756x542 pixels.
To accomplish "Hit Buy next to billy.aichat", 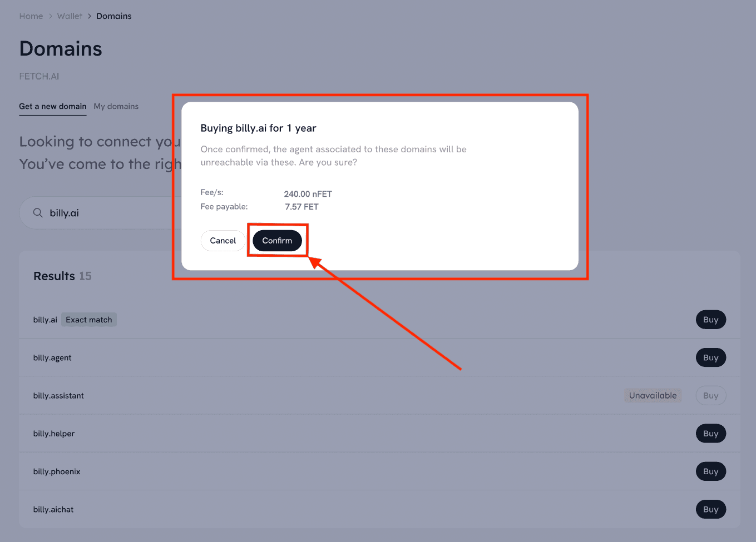I will (x=710, y=509).
